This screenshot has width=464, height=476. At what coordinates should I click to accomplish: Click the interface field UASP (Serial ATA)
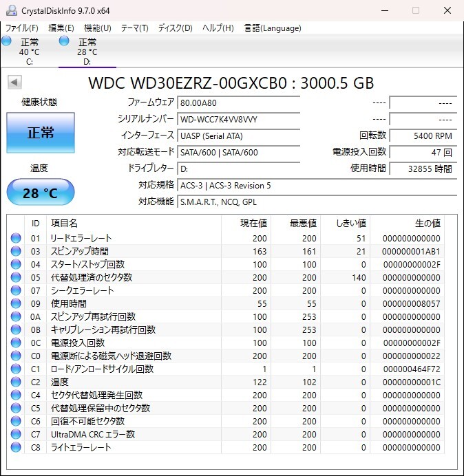click(x=238, y=136)
